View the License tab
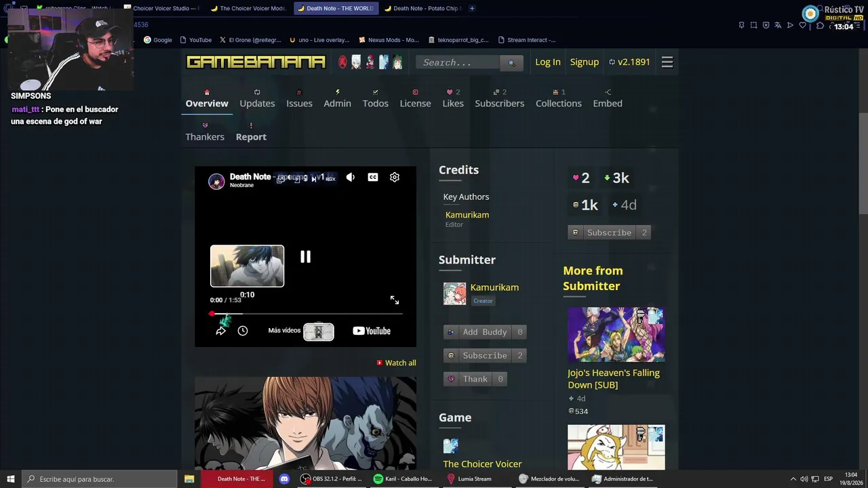 click(x=415, y=98)
